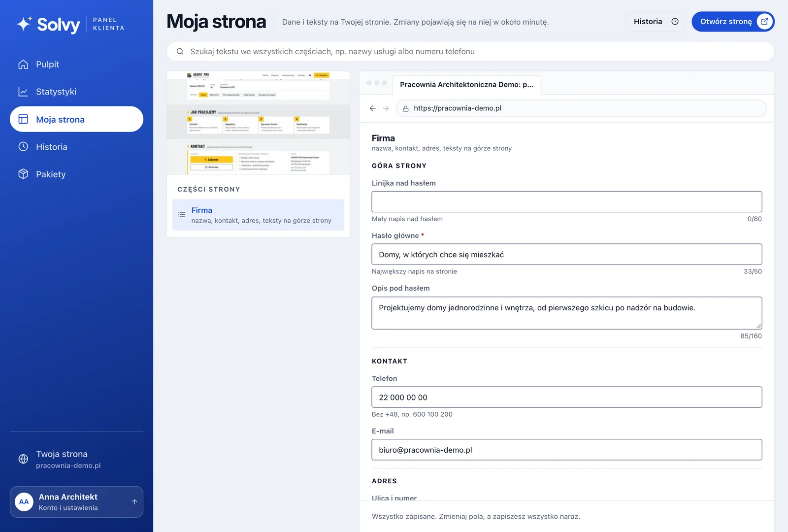The width and height of the screenshot is (788, 532).
Task: Select the Firma section in Części strony
Action: [x=258, y=215]
